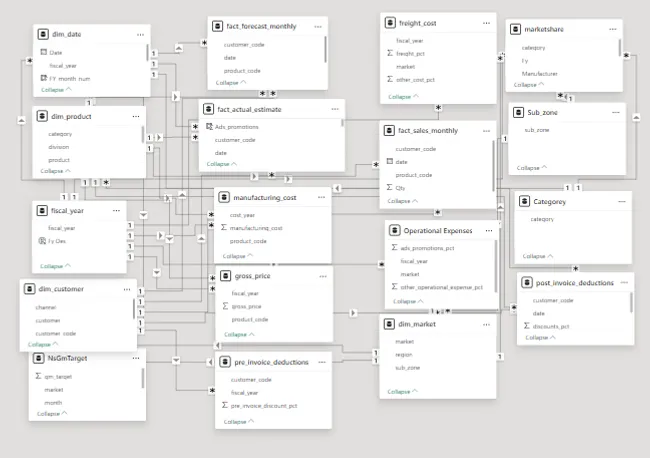Collapse the freight_cost table
This screenshot has width=650, height=458.
(403, 97)
